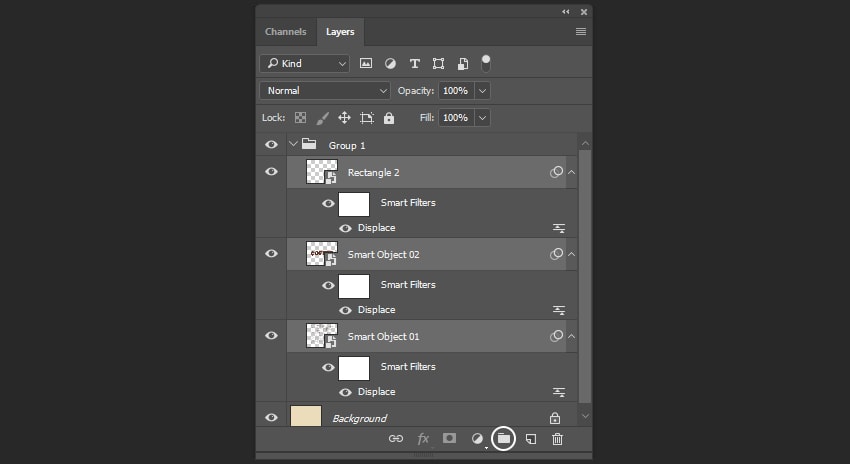Open Displace blending options for Smart Object 02
The width and height of the screenshot is (850, 464).
click(x=559, y=310)
